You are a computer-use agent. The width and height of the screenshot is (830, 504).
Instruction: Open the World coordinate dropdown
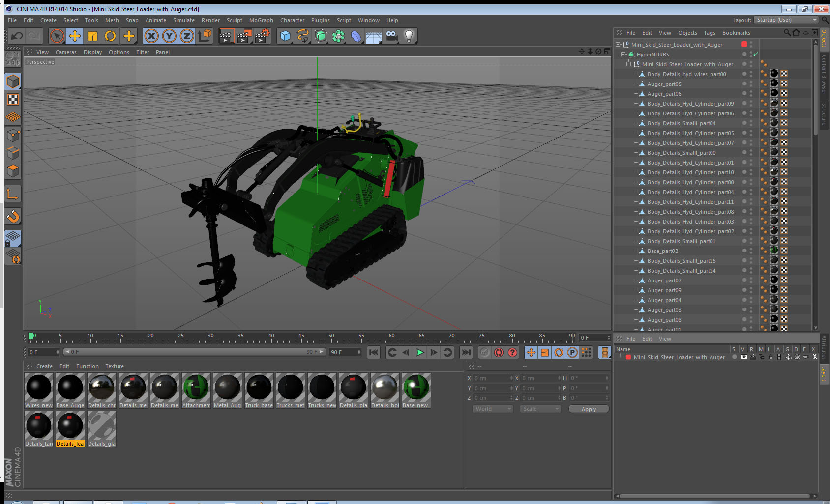[493, 409]
